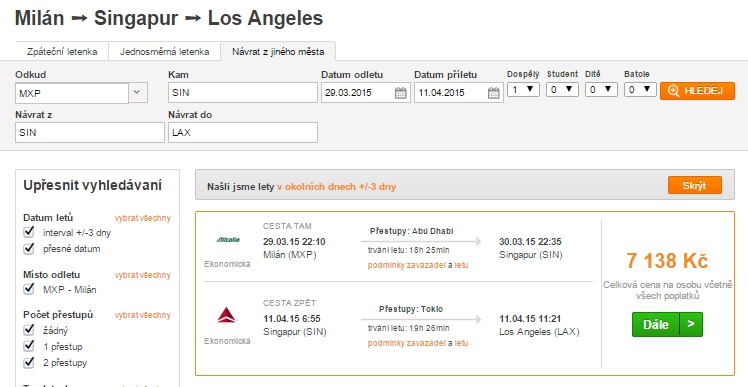Open the Student count dropdown
748x387 pixels.
click(x=562, y=89)
